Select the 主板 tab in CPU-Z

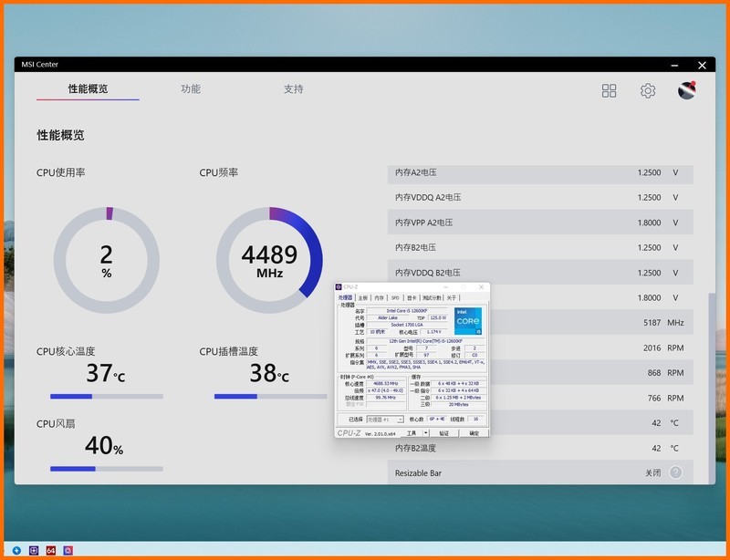tap(363, 297)
